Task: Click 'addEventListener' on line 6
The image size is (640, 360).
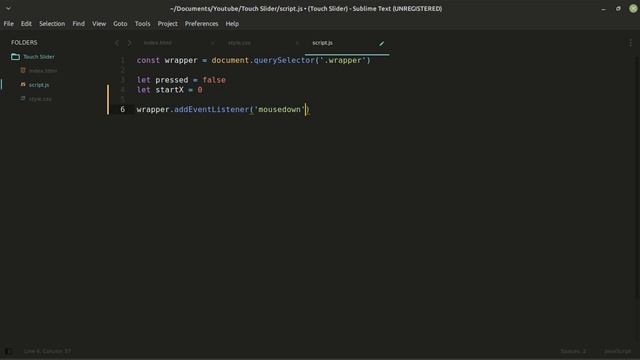Action: click(x=211, y=109)
